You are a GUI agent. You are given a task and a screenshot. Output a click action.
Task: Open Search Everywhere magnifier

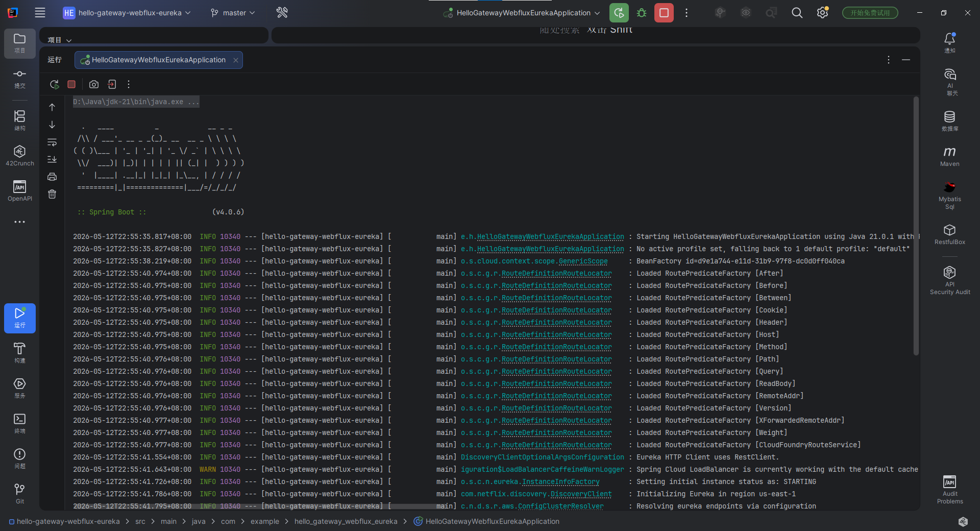[797, 13]
